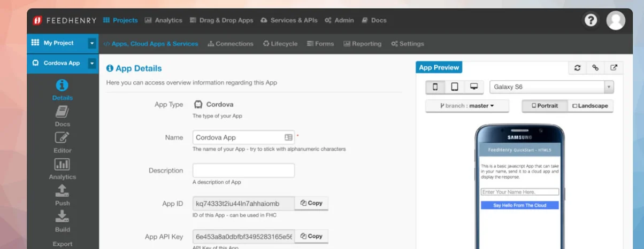Open Push in the sidebar
Image resolution: width=644 pixels, height=249 pixels.
click(63, 194)
